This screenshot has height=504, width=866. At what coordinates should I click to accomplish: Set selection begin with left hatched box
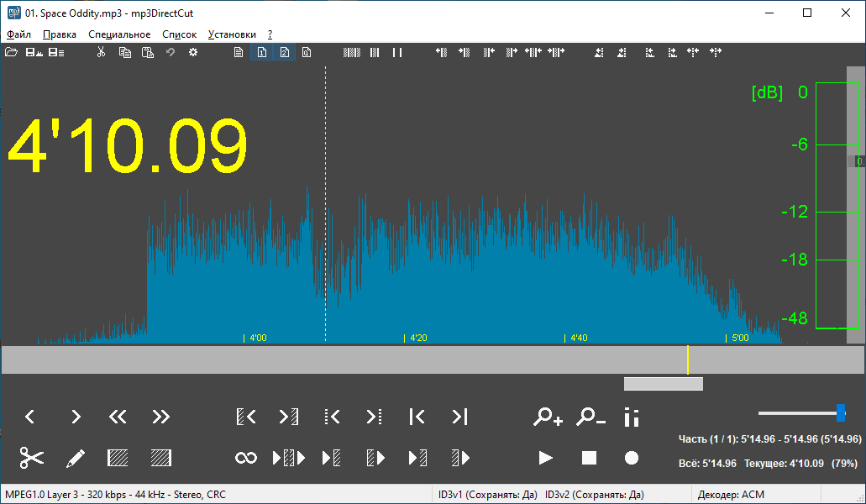[118, 458]
